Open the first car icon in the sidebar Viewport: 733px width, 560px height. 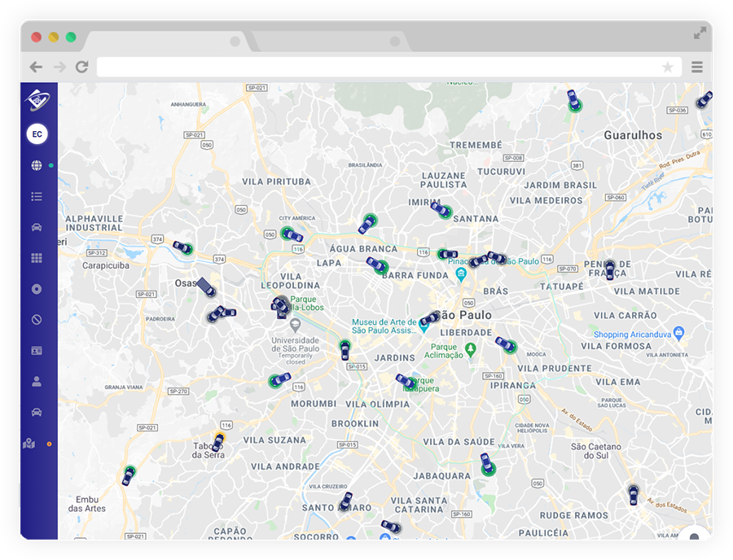coord(37,227)
